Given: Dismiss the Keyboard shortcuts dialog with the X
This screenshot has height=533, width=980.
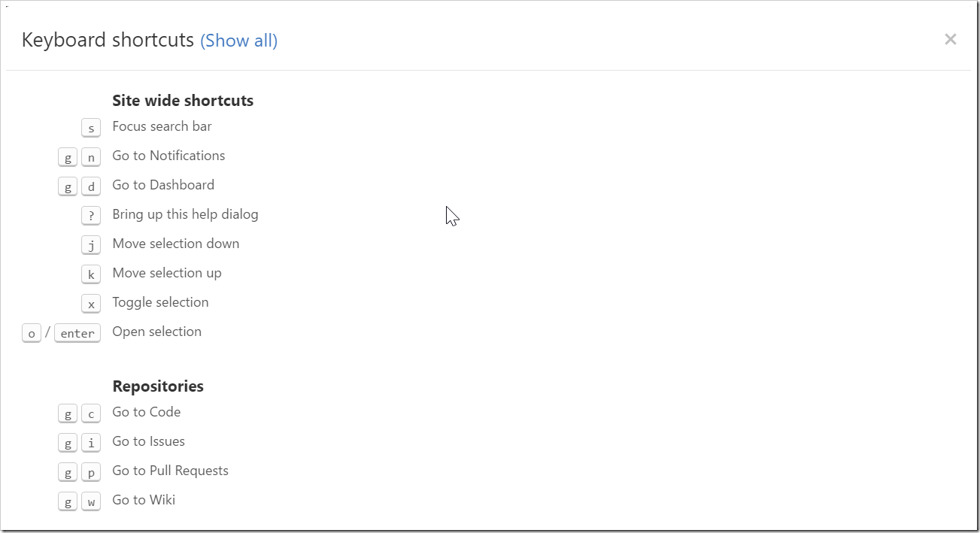Looking at the screenshot, I should point(950,39).
